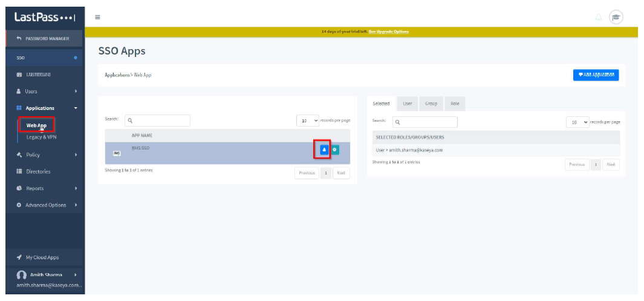Click the Reports pie chart icon
The image size is (644, 301).
click(19, 188)
